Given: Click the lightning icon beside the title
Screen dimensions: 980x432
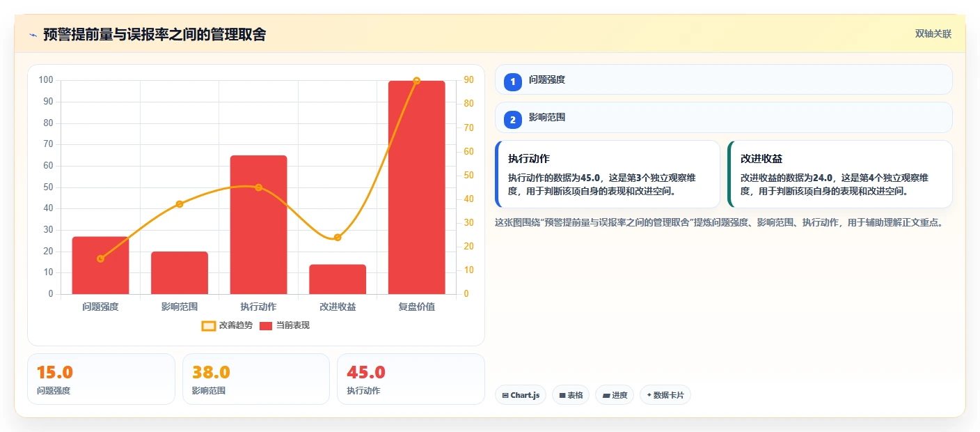Looking at the screenshot, I should tap(33, 34).
